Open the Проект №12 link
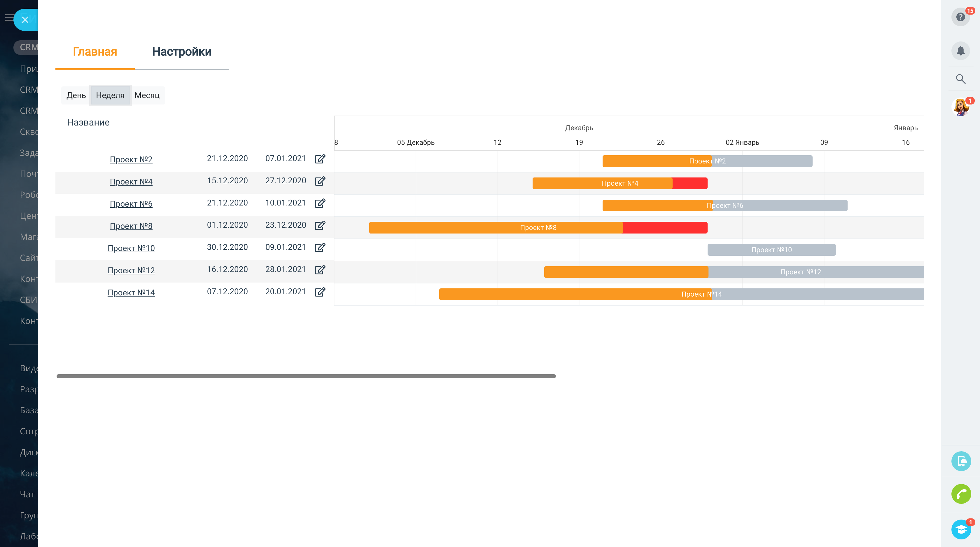Screen dimensions: 980x547 coord(131,270)
